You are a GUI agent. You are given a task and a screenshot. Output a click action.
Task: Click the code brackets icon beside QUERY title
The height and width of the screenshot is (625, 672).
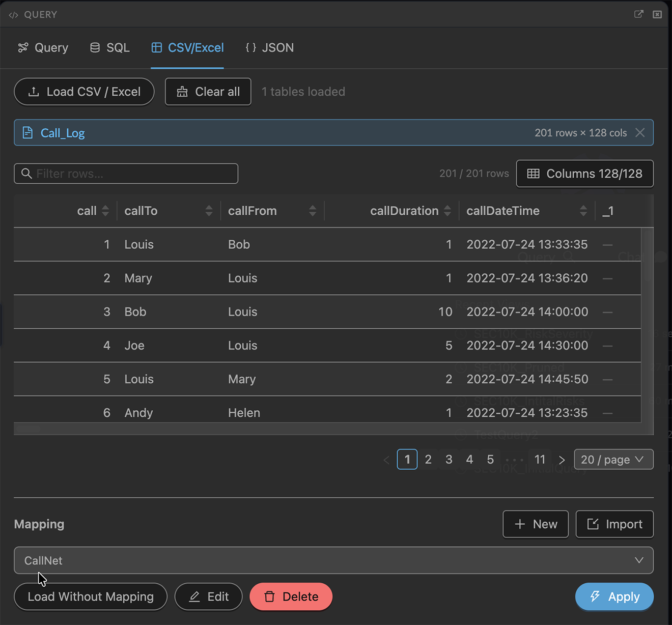pos(14,15)
